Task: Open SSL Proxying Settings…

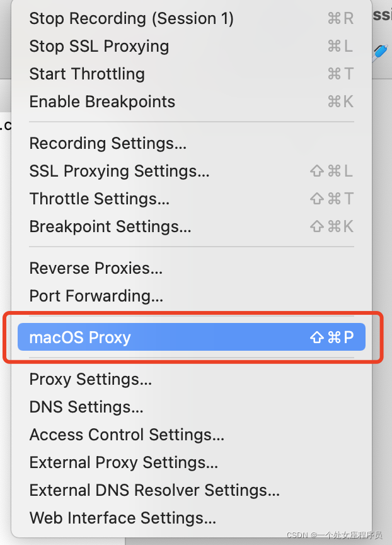Action: coord(192,171)
